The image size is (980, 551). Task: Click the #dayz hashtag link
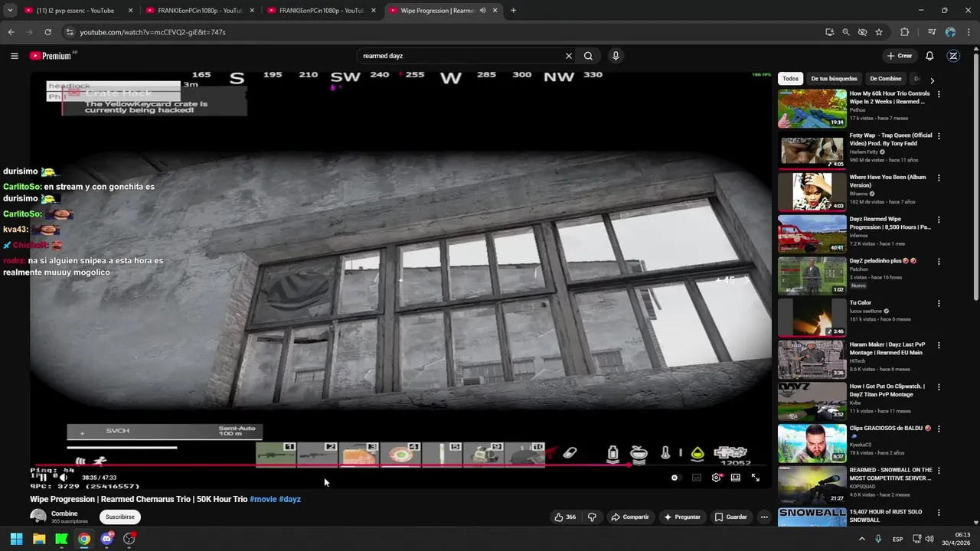coord(290,499)
